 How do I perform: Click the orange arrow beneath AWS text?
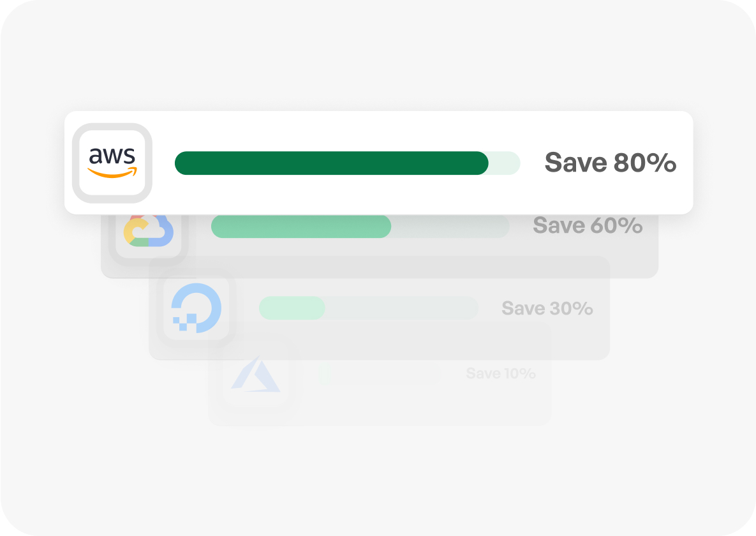[112, 173]
